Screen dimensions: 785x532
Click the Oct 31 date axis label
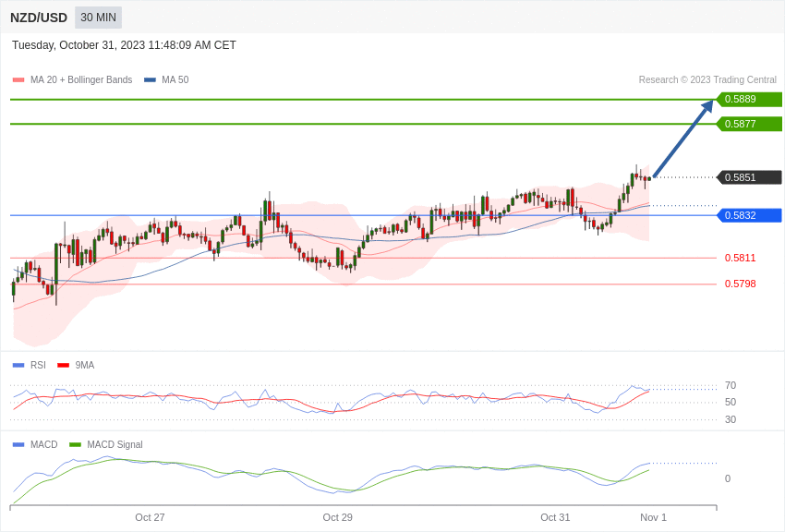point(555,517)
